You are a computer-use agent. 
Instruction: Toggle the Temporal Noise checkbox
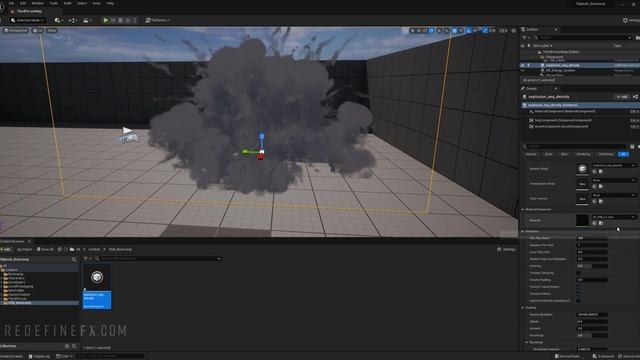pyautogui.click(x=578, y=294)
